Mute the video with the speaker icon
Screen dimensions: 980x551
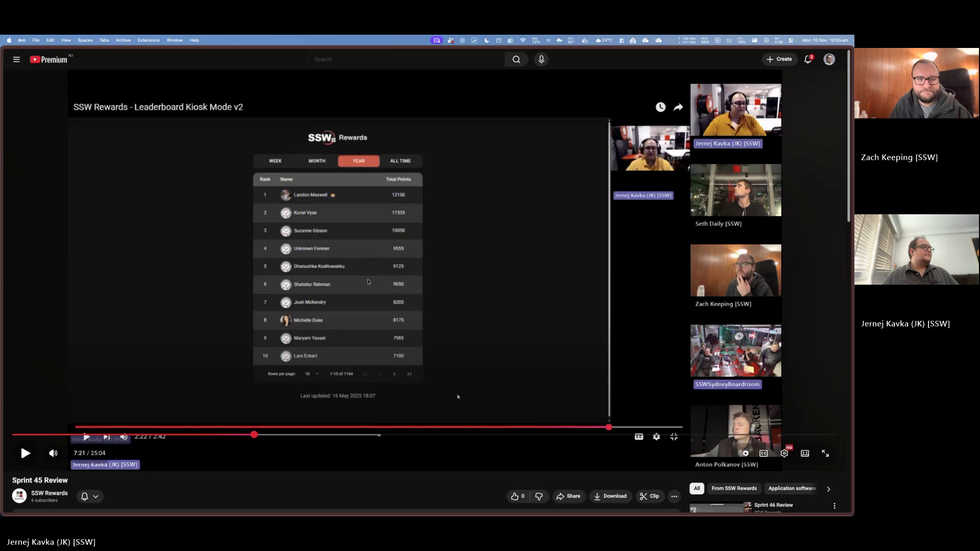53,453
